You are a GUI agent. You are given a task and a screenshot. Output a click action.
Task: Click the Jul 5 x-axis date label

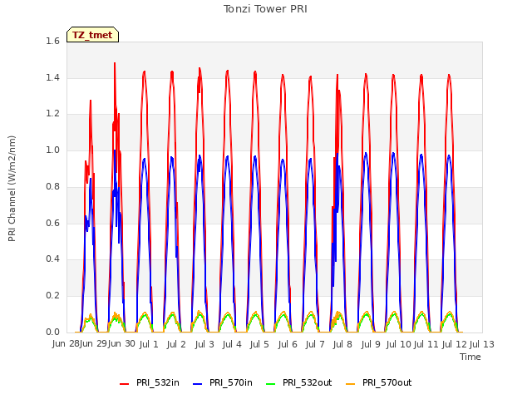[259, 344]
